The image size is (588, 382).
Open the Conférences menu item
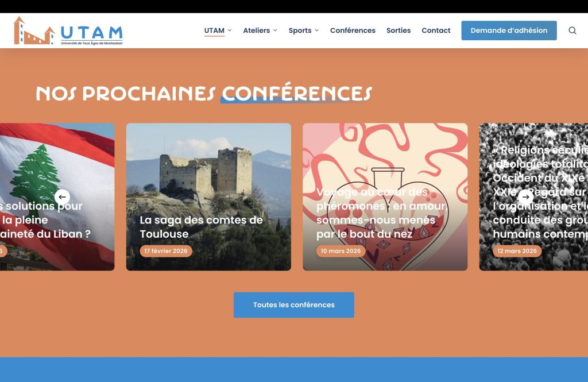point(353,30)
